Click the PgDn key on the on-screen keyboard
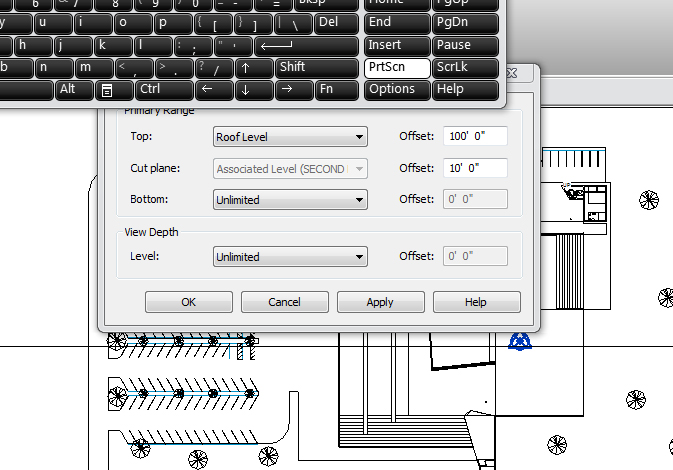 [x=465, y=23]
